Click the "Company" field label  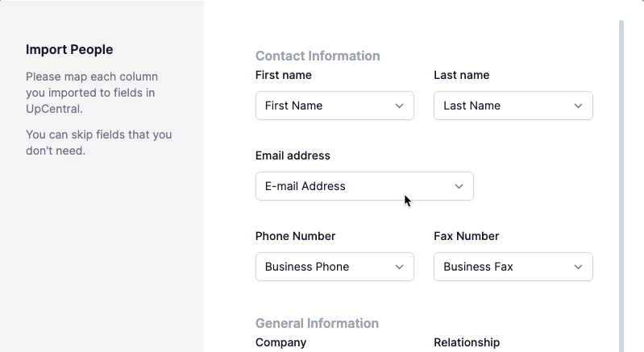(x=280, y=342)
